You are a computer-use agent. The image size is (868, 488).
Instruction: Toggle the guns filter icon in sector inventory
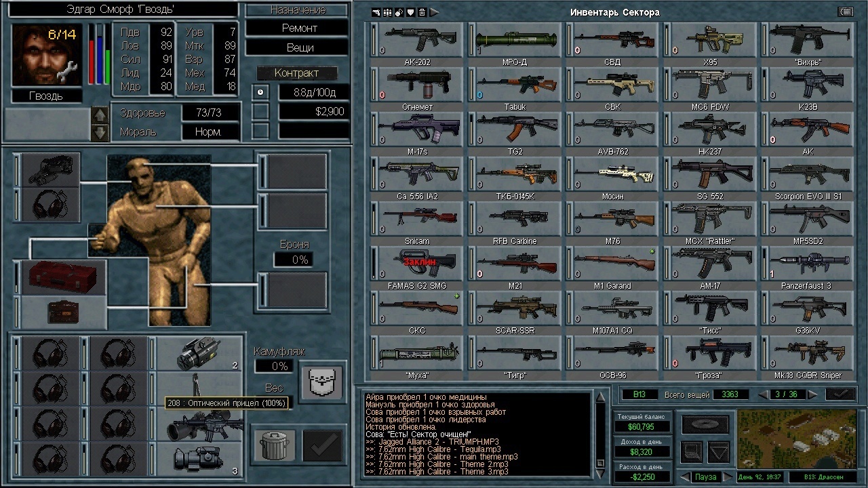click(376, 12)
